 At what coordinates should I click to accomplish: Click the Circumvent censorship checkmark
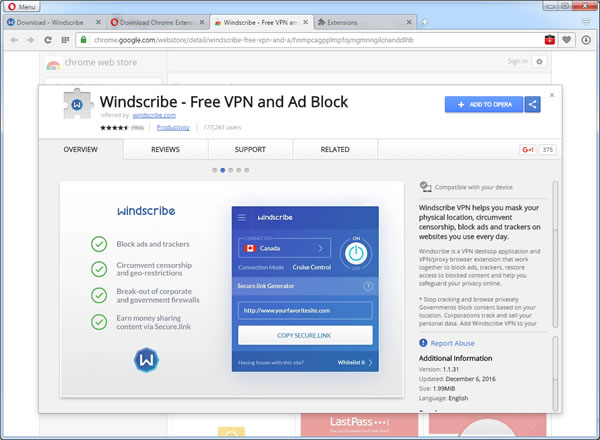99,269
